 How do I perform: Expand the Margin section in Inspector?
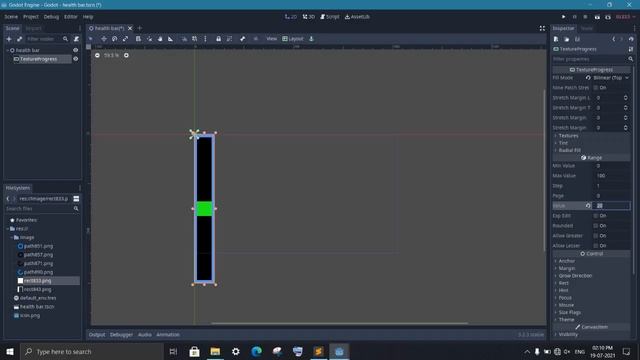(x=567, y=268)
